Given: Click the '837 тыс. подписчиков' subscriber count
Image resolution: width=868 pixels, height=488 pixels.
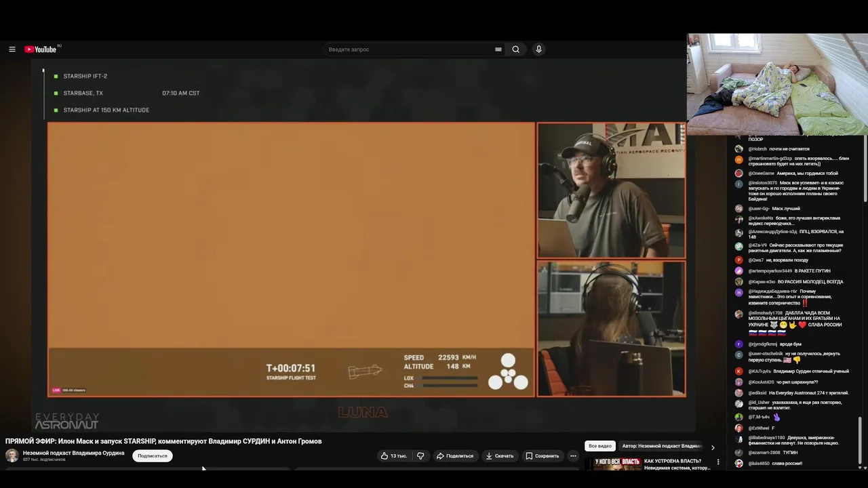Looking at the screenshot, I should pyautogui.click(x=44, y=460).
